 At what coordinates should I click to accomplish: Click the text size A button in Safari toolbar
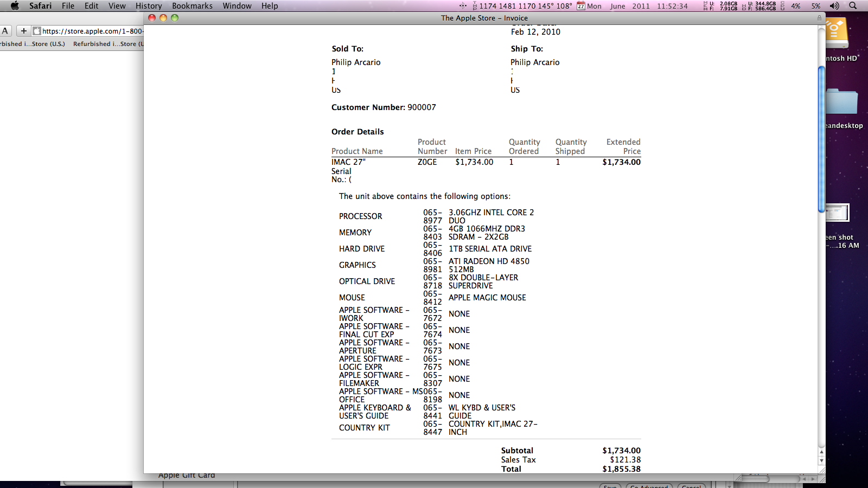coord(5,31)
